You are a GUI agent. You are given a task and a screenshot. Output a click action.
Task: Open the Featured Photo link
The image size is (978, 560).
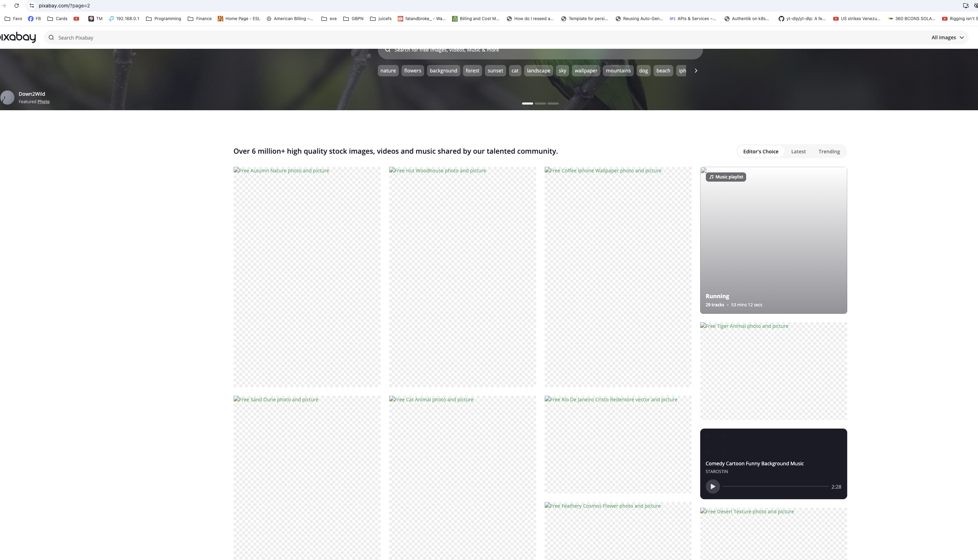[43, 101]
